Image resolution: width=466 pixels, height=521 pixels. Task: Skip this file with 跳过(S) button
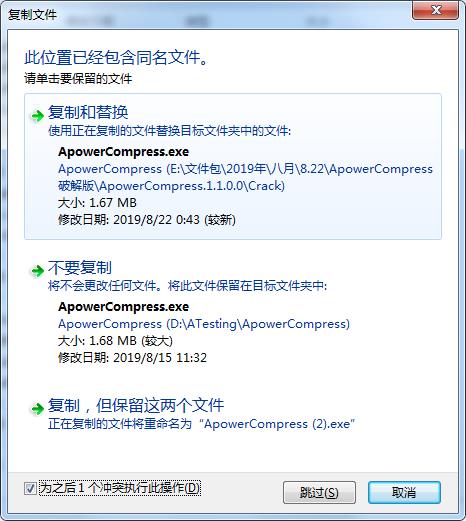tap(319, 492)
